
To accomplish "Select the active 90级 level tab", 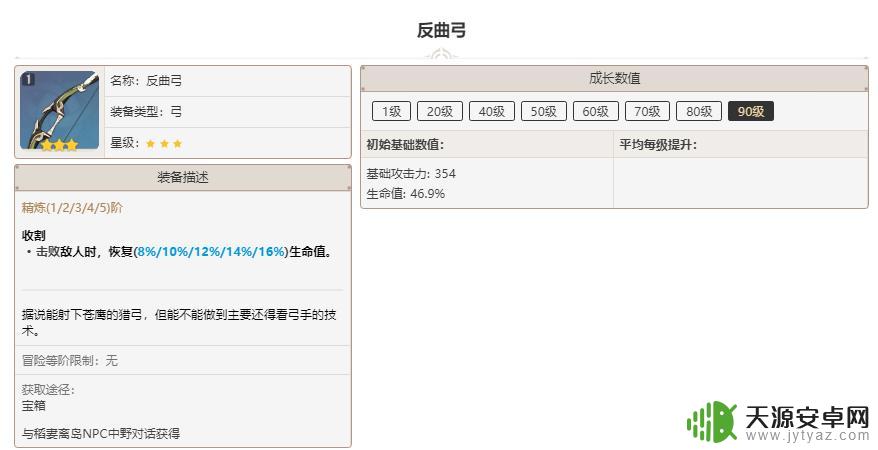I will coord(751,111).
